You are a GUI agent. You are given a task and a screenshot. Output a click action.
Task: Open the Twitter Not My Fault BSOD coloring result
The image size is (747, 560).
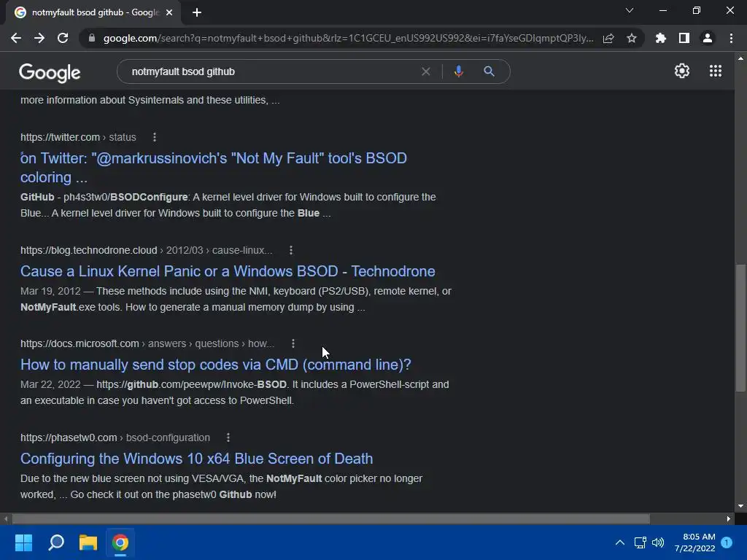[214, 168]
